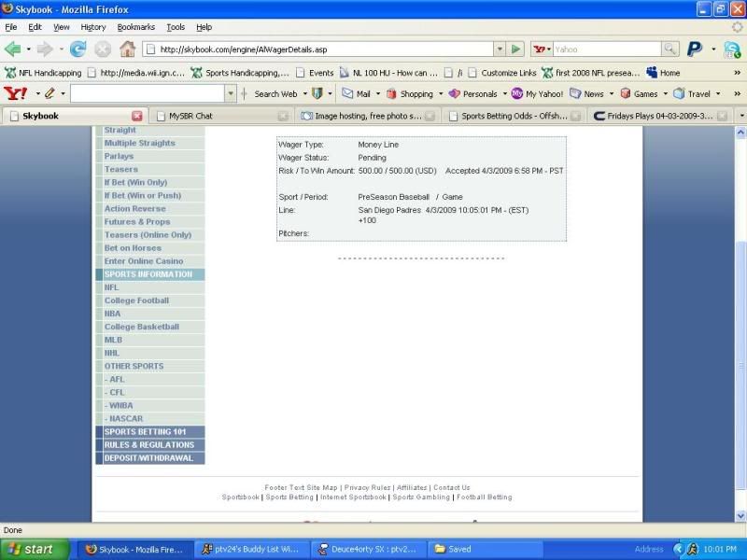Open the File menu
This screenshot has width=747, height=560.
click(10, 27)
